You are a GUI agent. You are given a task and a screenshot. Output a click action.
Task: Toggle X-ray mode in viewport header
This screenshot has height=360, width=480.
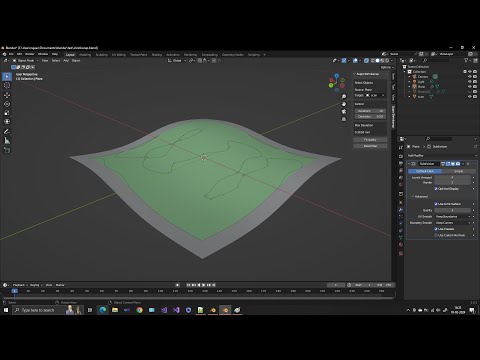[366, 61]
